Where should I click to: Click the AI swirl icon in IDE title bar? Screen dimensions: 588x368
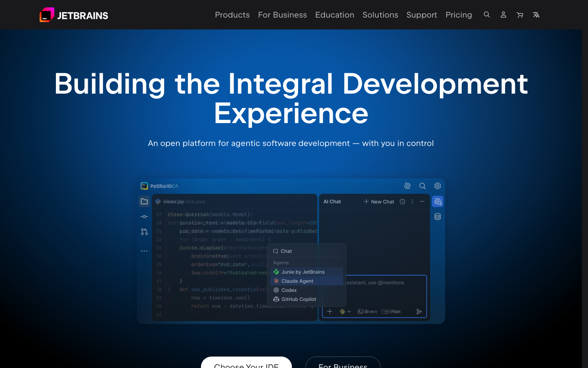pyautogui.click(x=407, y=186)
